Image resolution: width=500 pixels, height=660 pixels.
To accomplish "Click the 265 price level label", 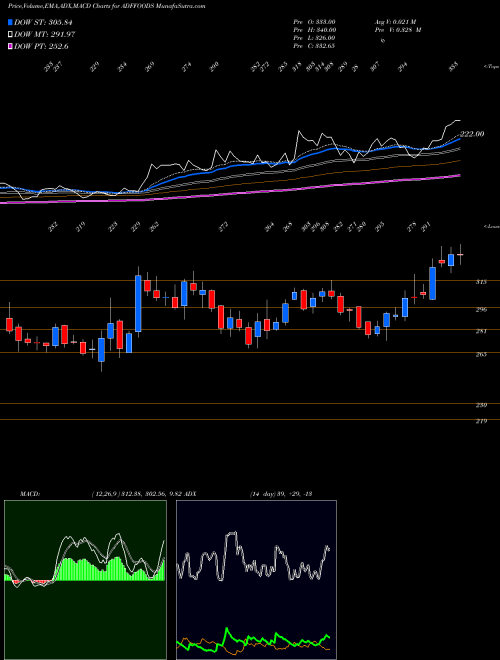I will pos(481,354).
